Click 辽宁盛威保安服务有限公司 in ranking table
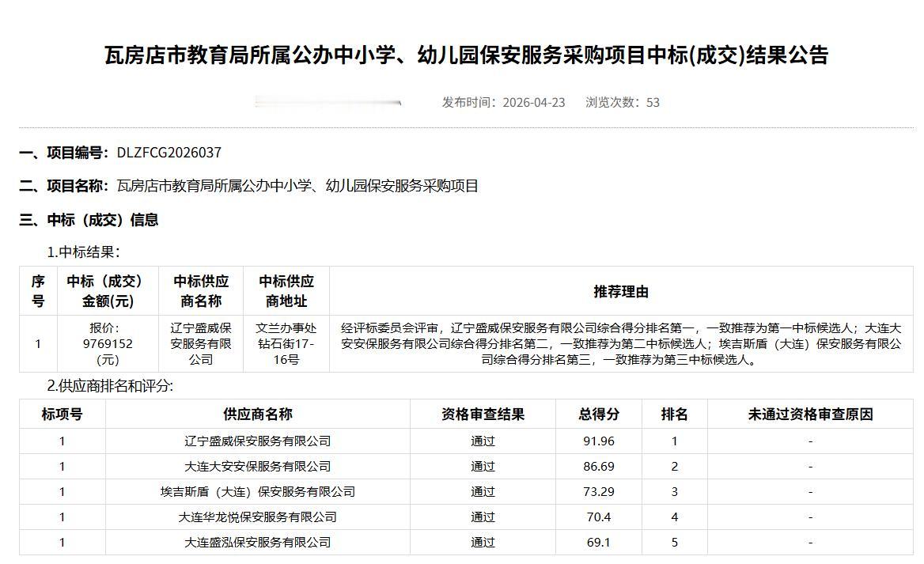The width and height of the screenshot is (924, 564). click(258, 441)
